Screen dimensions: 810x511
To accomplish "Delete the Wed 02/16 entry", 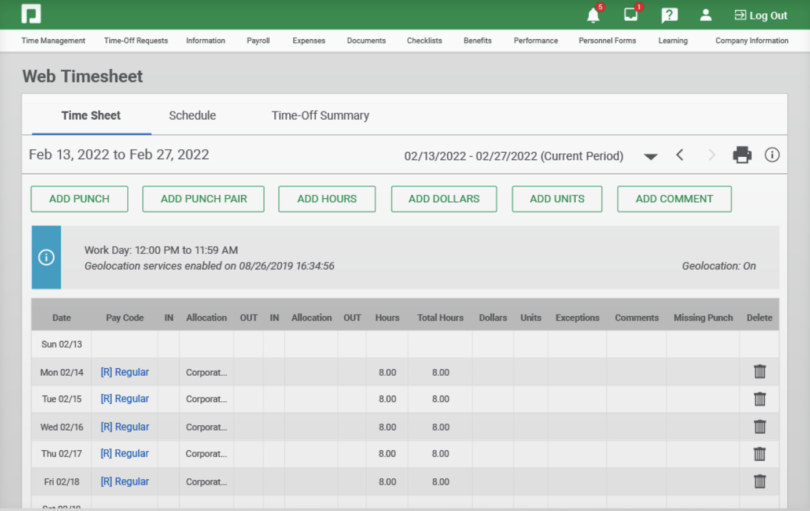I will point(759,427).
